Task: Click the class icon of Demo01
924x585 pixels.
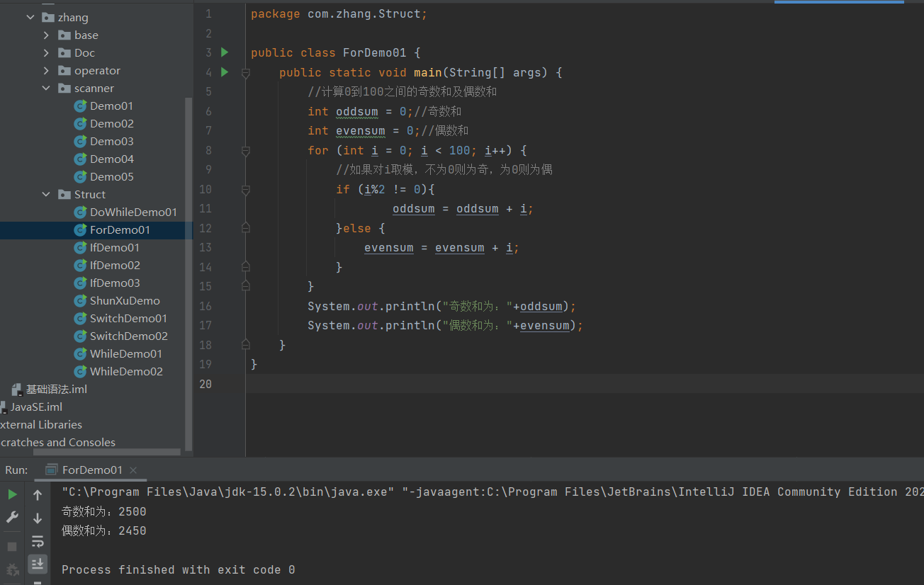Action: pos(80,106)
